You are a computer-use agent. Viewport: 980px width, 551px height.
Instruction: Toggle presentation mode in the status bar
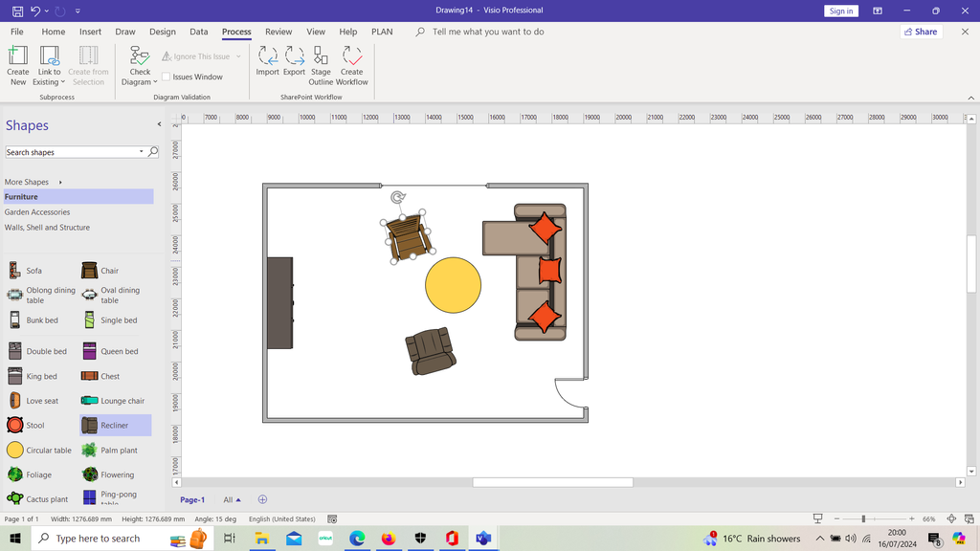pyautogui.click(x=818, y=518)
